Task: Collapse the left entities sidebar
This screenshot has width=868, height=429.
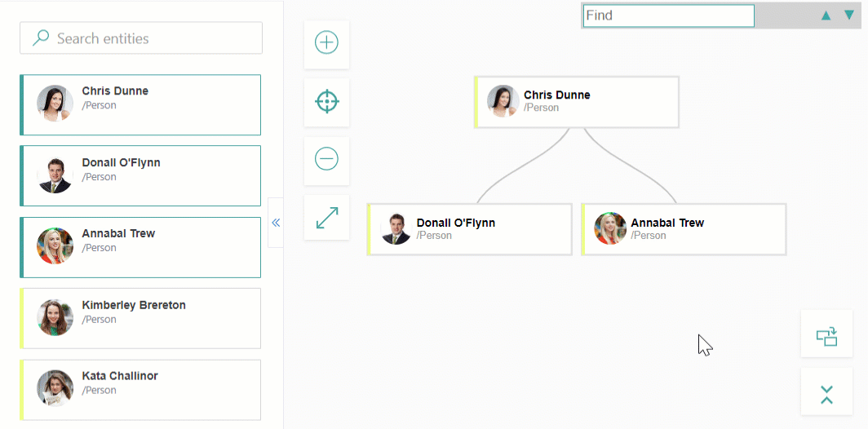Action: (276, 222)
